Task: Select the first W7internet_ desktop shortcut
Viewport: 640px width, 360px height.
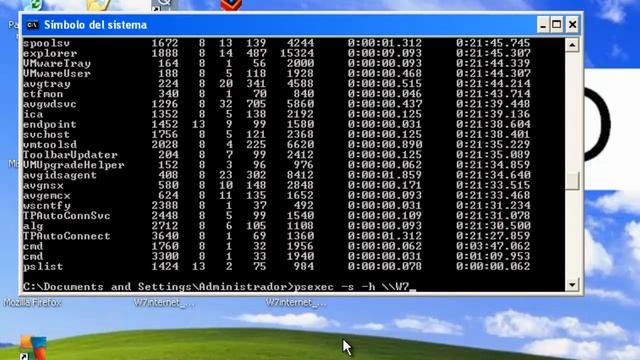Action: coord(164,303)
